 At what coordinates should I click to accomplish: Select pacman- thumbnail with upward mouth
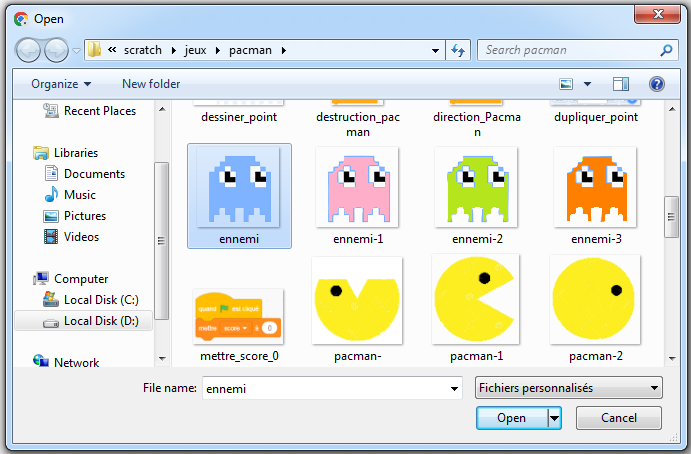coord(357,300)
